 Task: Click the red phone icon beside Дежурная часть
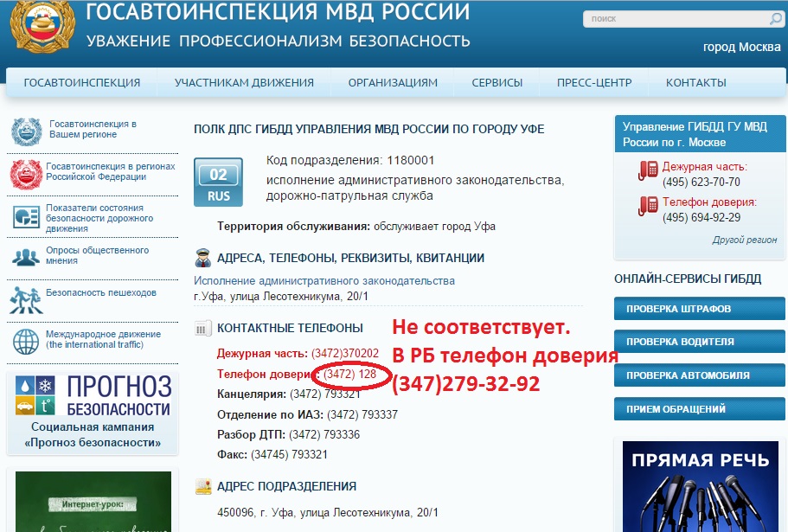(x=648, y=170)
